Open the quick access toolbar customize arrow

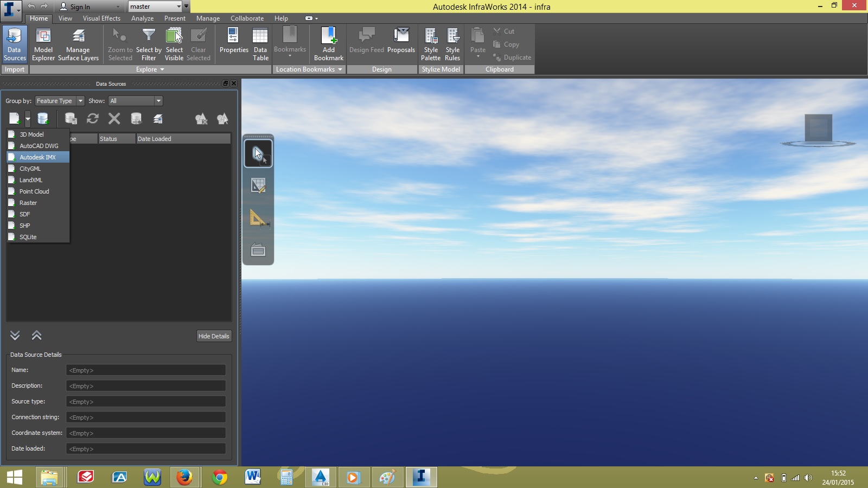187,7
